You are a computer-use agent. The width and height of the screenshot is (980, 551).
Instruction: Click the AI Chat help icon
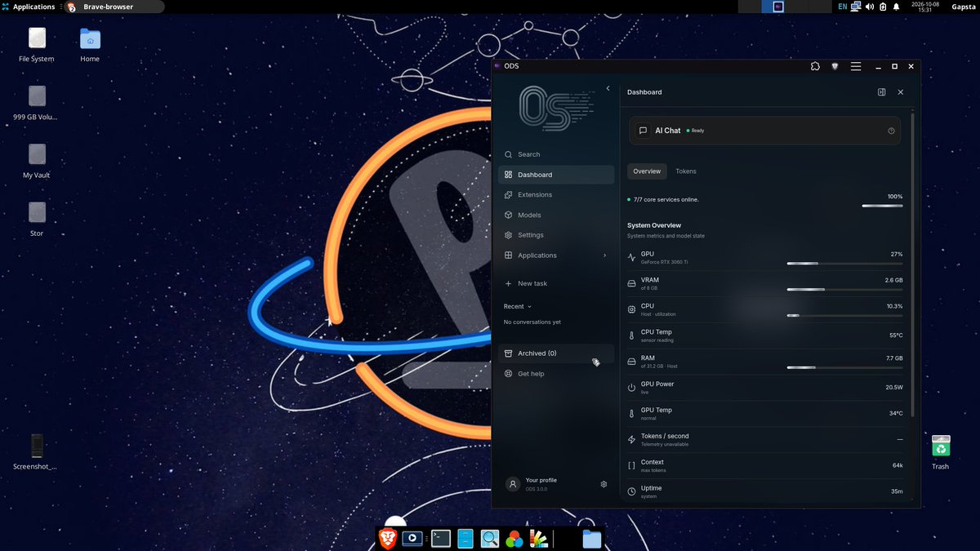pos(891,131)
